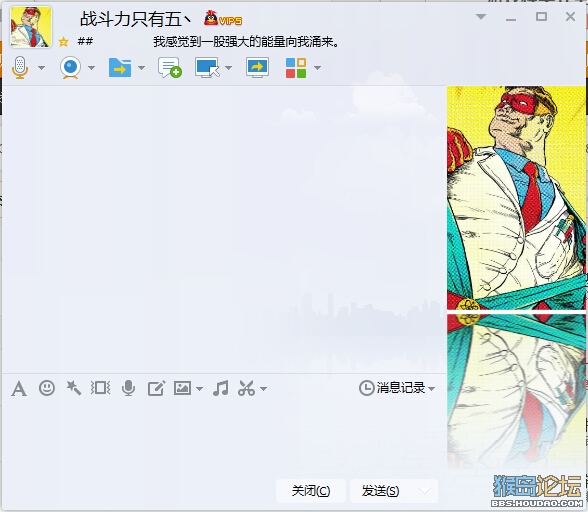Click the send file folder icon
Screen dimensions: 588x512
pyautogui.click(x=120, y=68)
